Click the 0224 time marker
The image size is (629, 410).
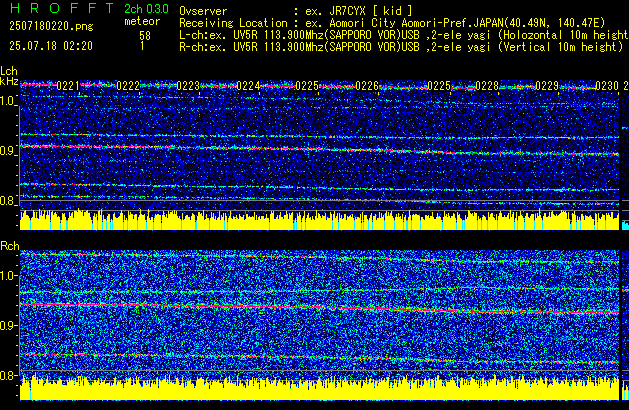click(248, 86)
